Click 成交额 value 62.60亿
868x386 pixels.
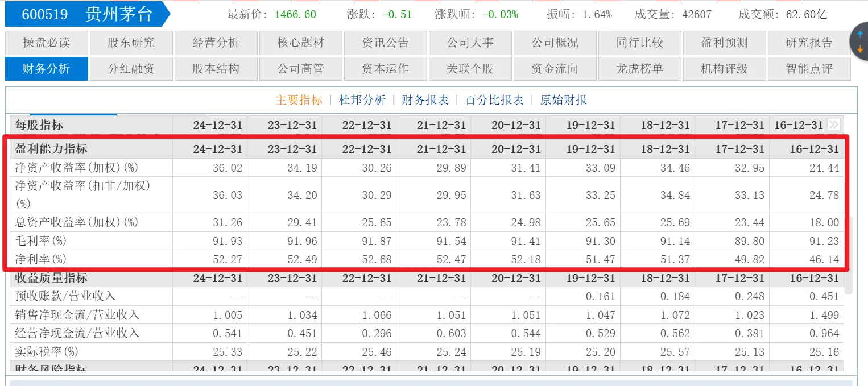coord(806,14)
